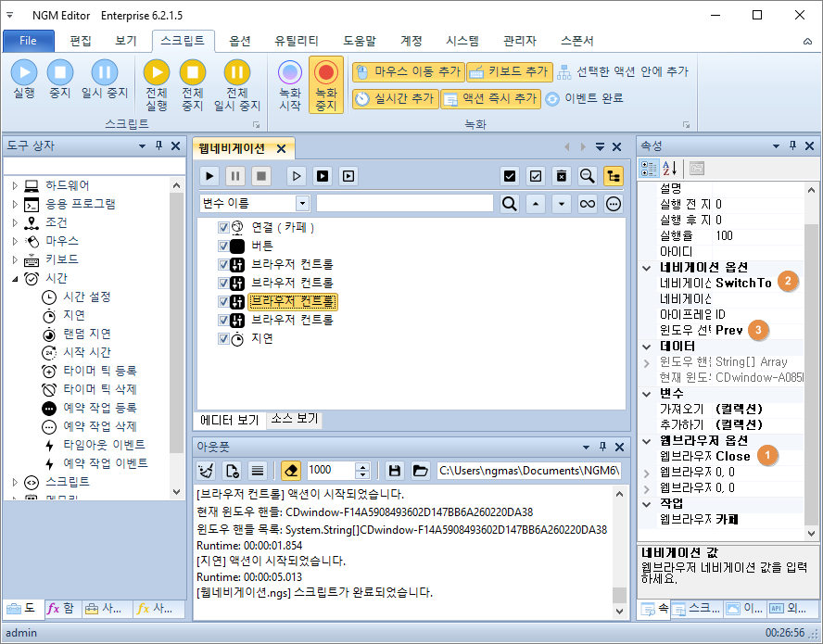
Task: Click clear output brush icon
Action: coord(207,471)
